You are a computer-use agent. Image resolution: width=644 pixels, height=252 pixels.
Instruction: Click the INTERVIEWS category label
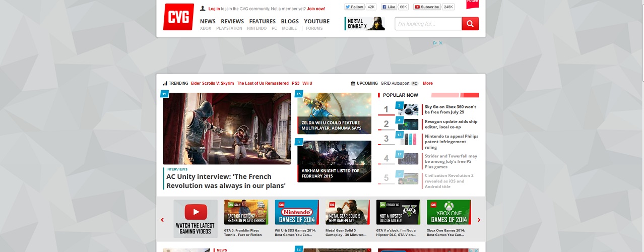(177, 169)
